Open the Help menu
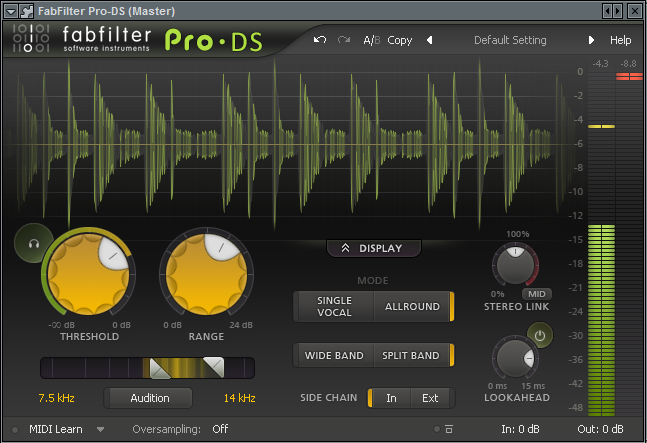The height and width of the screenshot is (443, 647). 621,40
